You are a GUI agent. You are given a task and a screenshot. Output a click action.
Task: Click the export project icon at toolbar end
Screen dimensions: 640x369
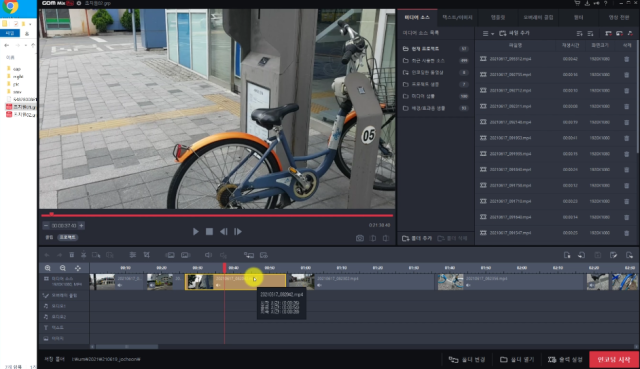(x=629, y=255)
